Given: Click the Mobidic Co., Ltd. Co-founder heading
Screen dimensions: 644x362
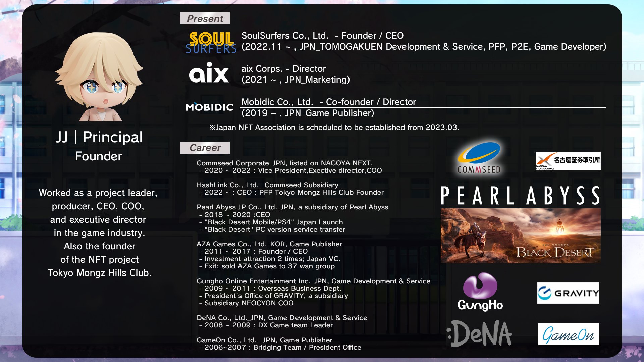Looking at the screenshot, I should coord(328,102).
